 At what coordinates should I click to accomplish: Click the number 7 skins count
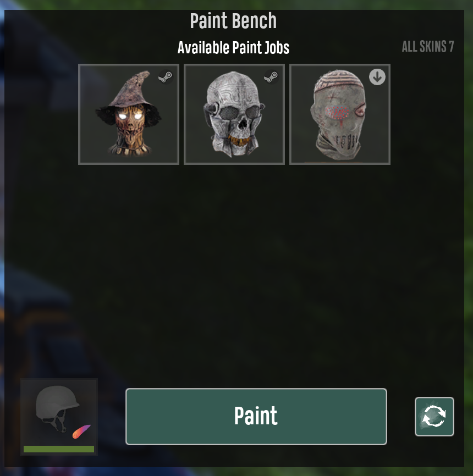[x=452, y=47]
